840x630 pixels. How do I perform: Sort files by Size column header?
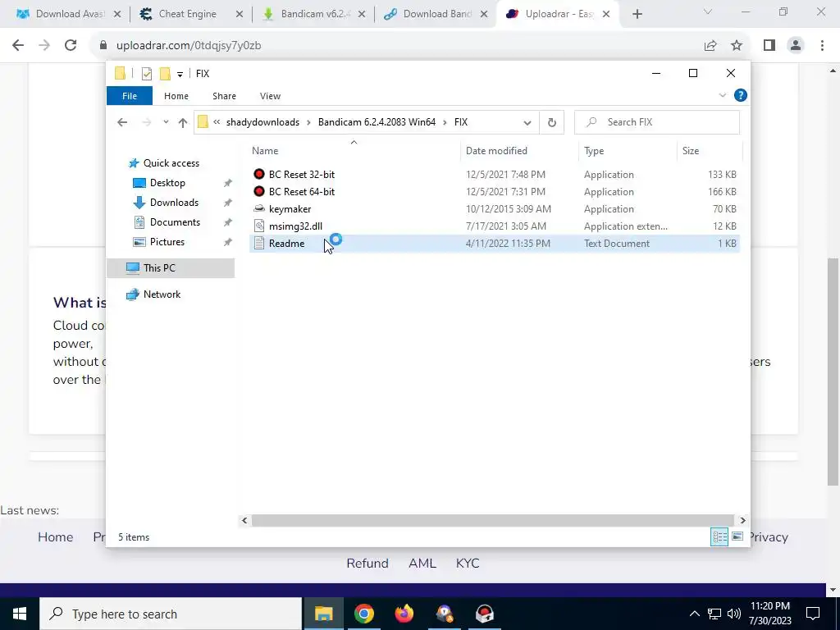710,151
